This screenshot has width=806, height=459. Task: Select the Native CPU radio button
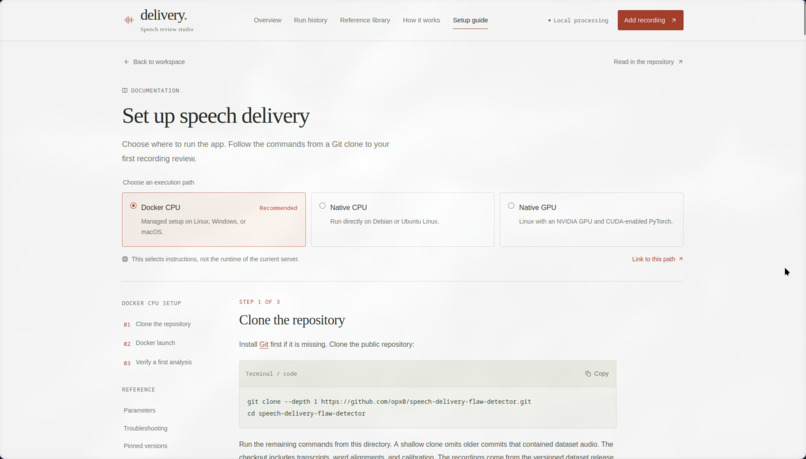322,206
